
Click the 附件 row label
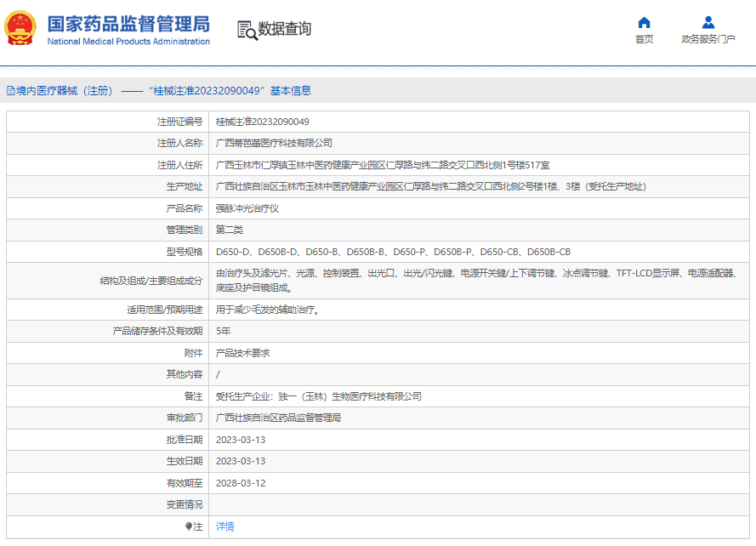point(194,353)
